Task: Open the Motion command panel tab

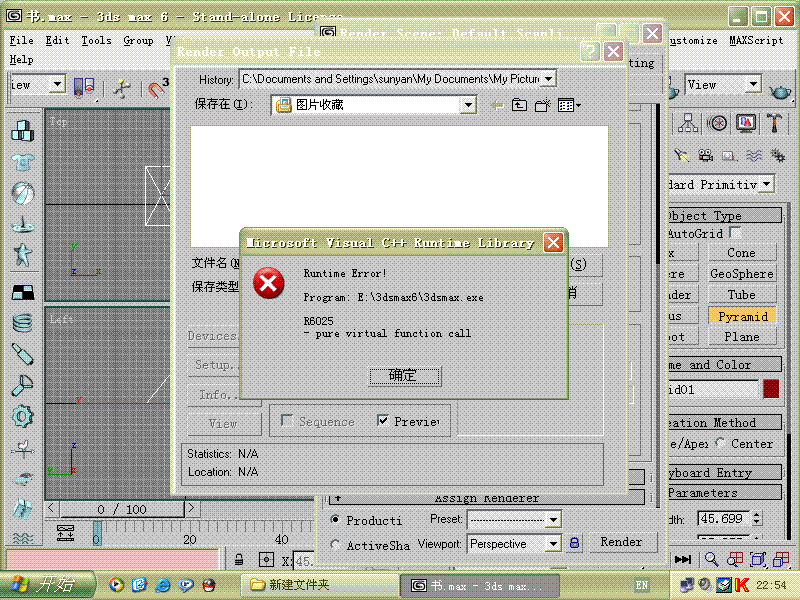Action: coord(718,123)
